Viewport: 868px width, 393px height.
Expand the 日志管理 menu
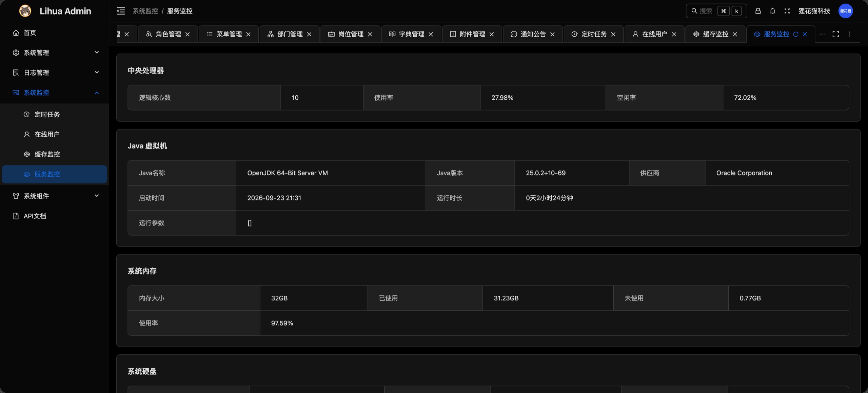[x=54, y=73]
